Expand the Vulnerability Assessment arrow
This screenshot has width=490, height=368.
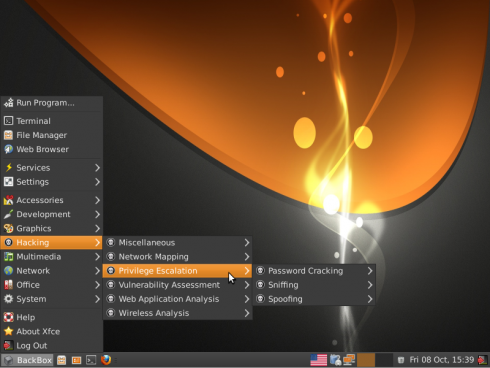[247, 285]
